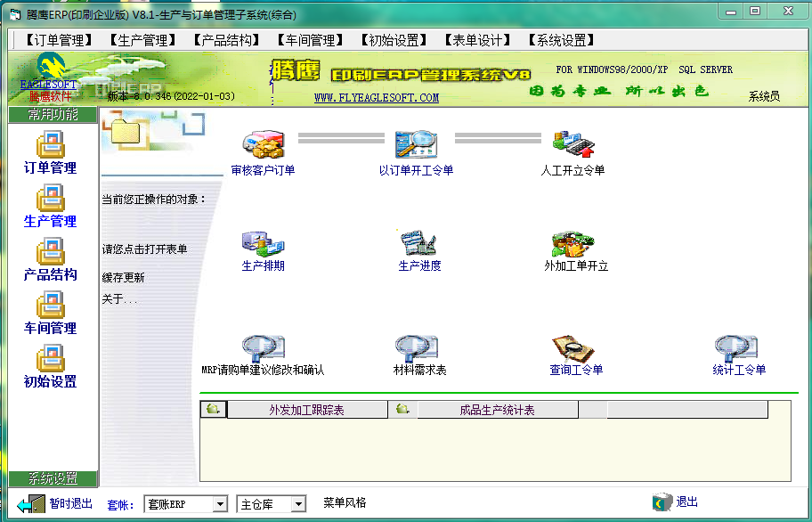Click the 关于... link

(x=120, y=299)
